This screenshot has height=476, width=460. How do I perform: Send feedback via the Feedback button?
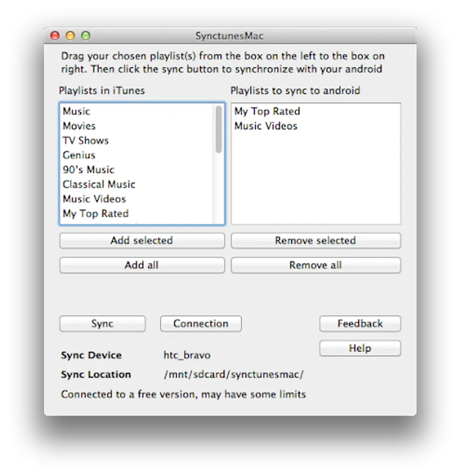click(x=360, y=324)
